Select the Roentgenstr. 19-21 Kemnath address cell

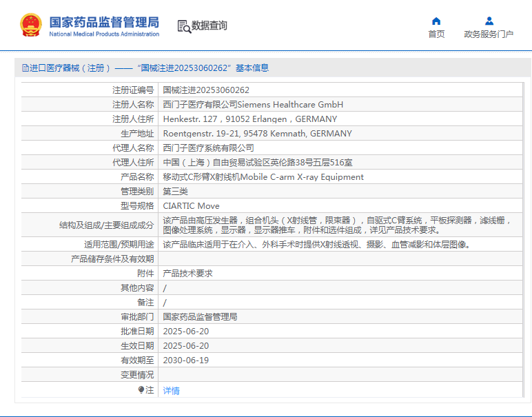coord(340,133)
